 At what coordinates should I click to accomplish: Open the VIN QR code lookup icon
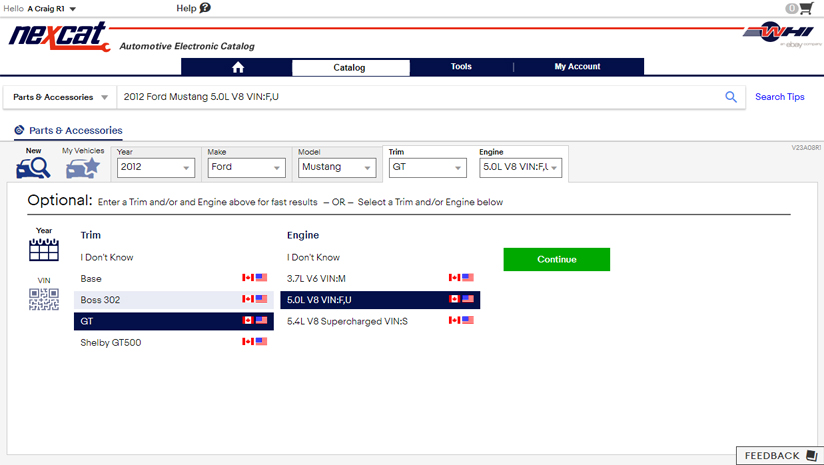tap(44, 299)
